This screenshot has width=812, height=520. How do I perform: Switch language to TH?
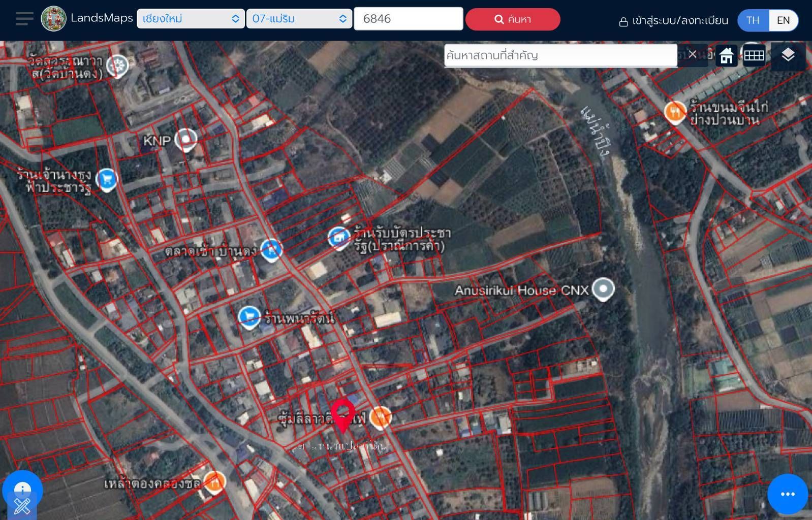753,20
